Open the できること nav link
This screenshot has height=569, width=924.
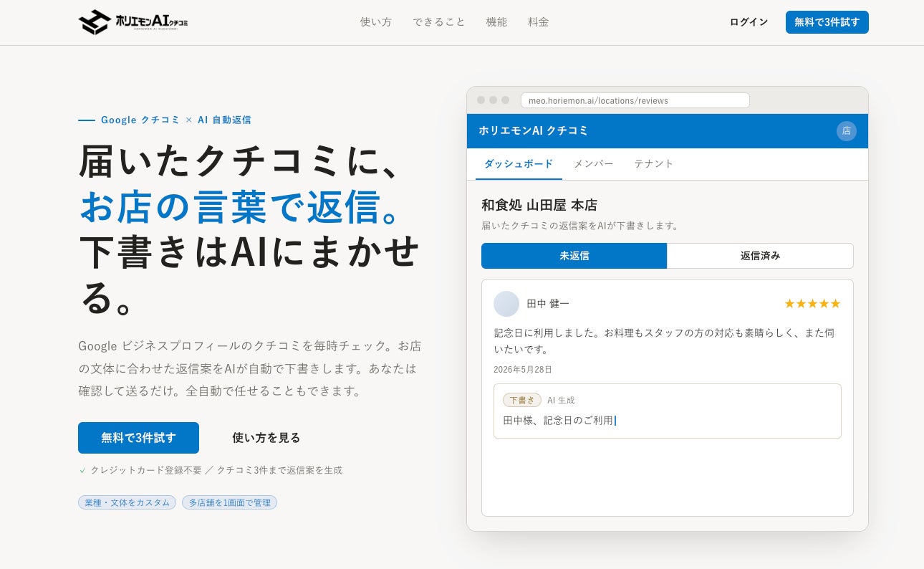[439, 22]
